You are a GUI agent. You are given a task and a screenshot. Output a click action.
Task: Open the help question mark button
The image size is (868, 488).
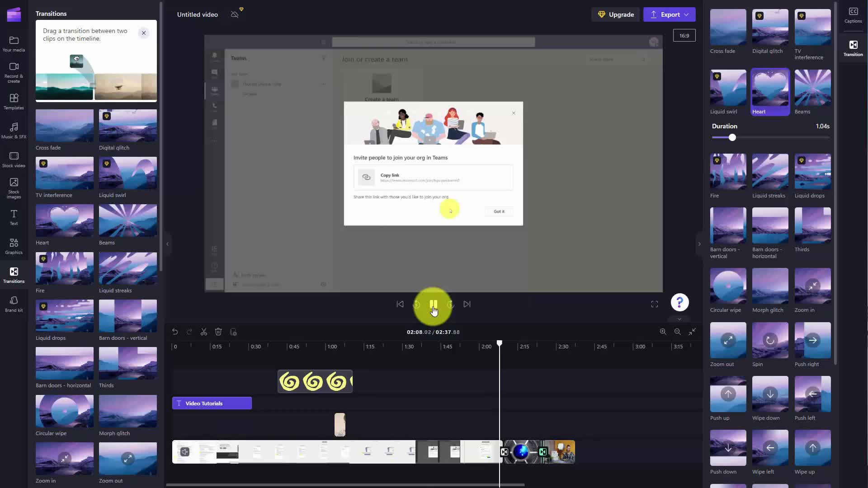679,302
